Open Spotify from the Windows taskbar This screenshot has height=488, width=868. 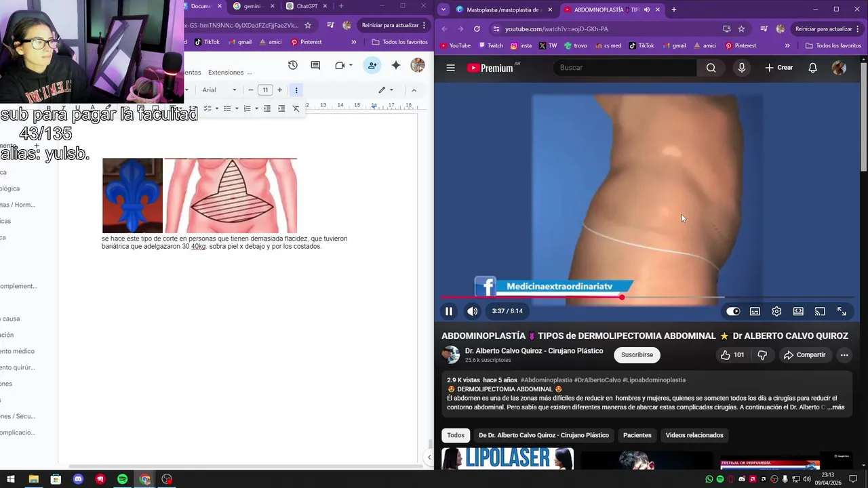click(123, 479)
